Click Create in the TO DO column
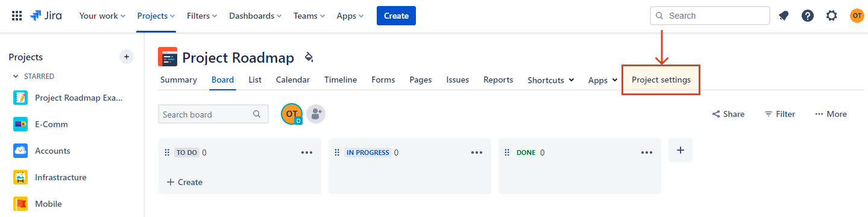The image size is (868, 217). pyautogui.click(x=184, y=182)
